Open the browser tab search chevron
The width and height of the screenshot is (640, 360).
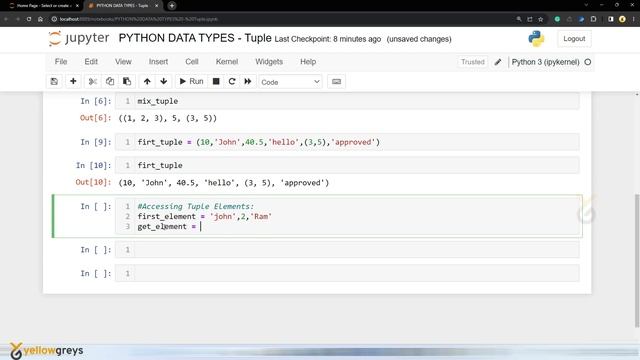click(x=586, y=5)
